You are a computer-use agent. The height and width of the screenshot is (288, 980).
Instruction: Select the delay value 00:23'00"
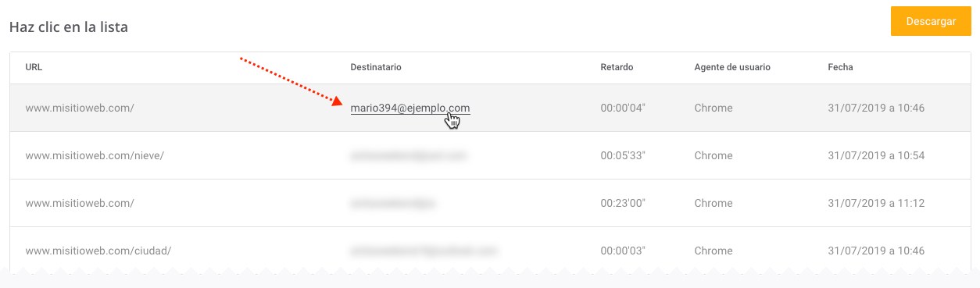[x=623, y=203]
